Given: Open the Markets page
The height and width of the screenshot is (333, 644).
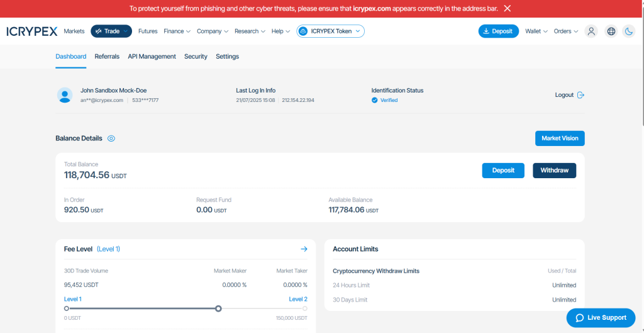Looking at the screenshot, I should click(x=74, y=31).
